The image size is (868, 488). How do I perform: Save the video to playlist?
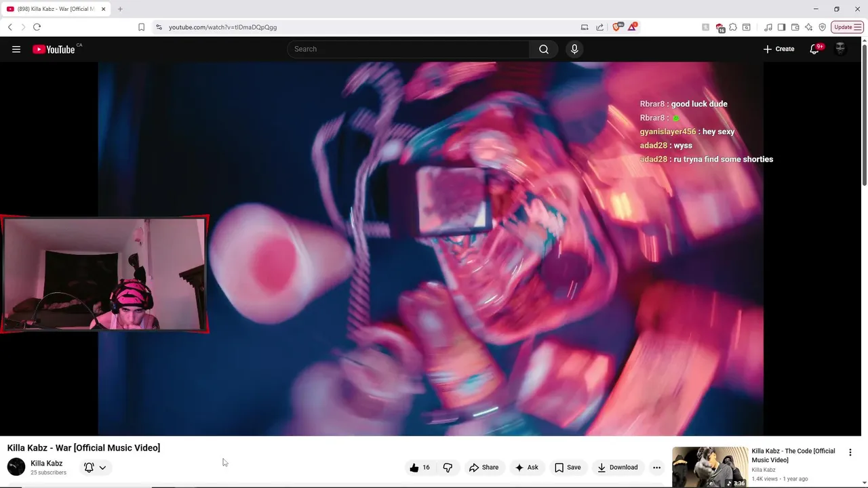568,467
